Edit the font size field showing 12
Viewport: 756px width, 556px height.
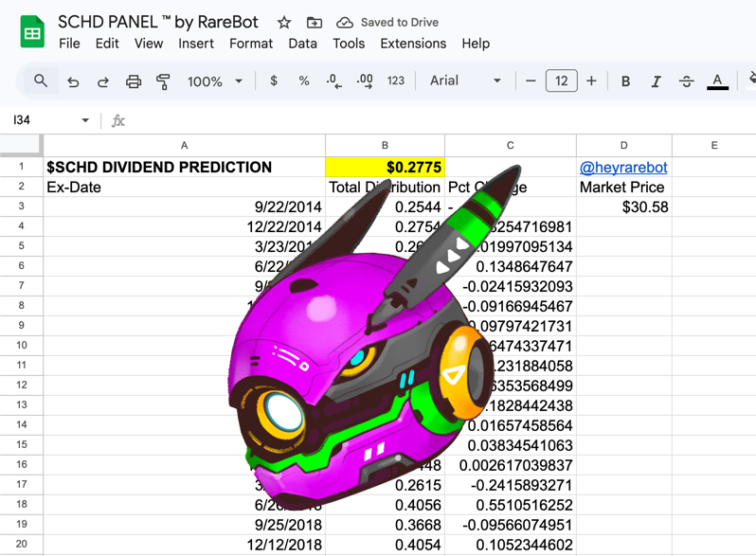pyautogui.click(x=561, y=81)
